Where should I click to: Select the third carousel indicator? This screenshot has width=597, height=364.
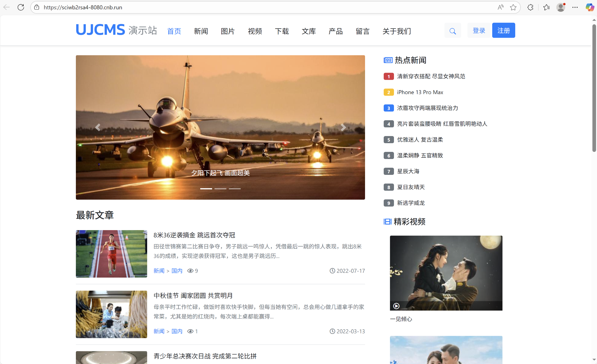pos(235,189)
